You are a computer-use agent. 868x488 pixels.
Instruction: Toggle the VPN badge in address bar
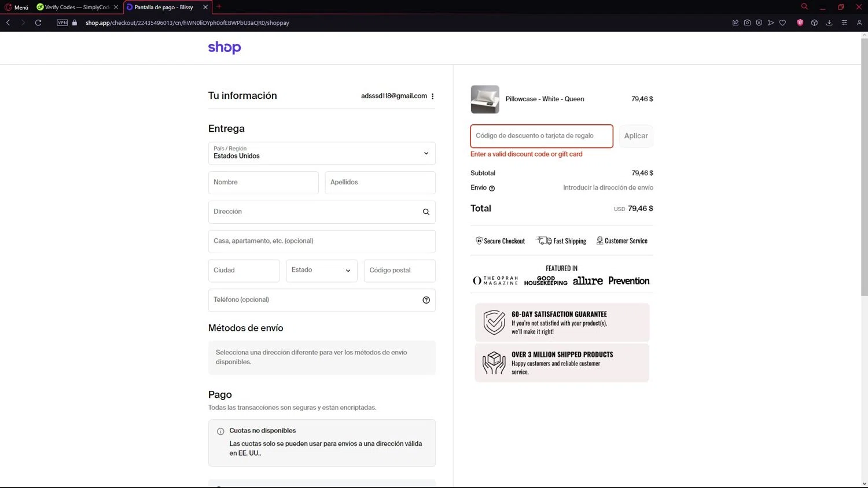(62, 23)
